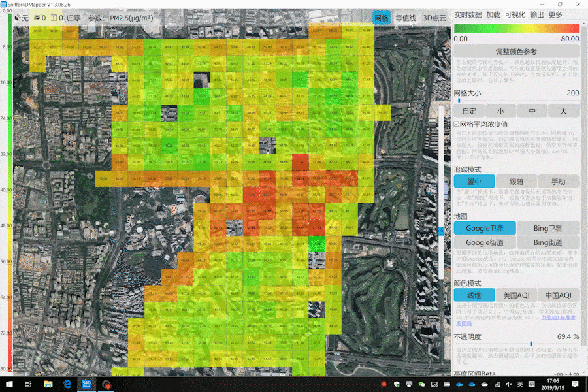Toggle the 网格平均浓度值 checkbox

pos(456,124)
